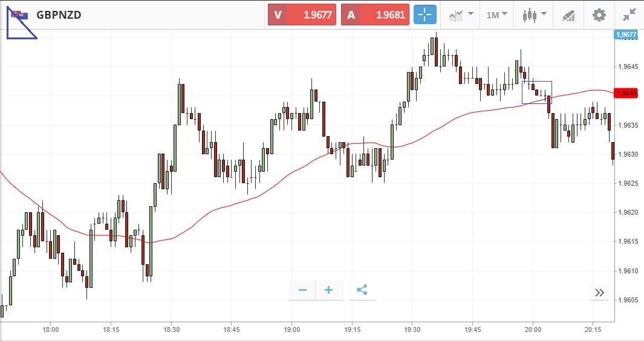Select the drawing tools pencil icon
Image resolution: width=644 pixels, height=341 pixels.
point(568,15)
